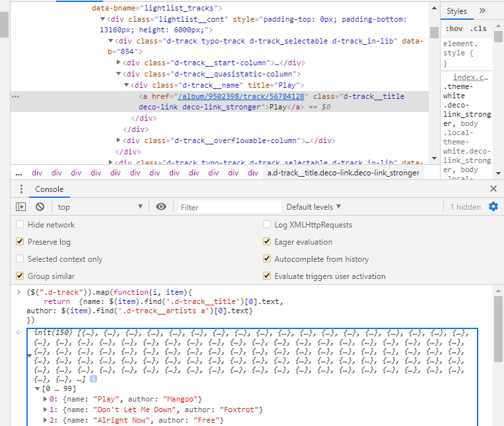Show the hidden breadcrumb ancestors ellipsis
Screen dimensions: 504x426
pyautogui.click(x=18, y=173)
